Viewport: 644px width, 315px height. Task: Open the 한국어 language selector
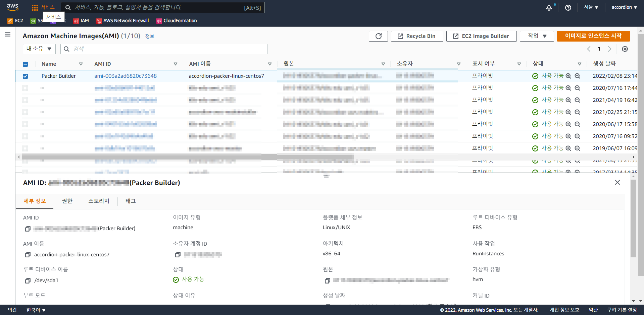point(36,310)
